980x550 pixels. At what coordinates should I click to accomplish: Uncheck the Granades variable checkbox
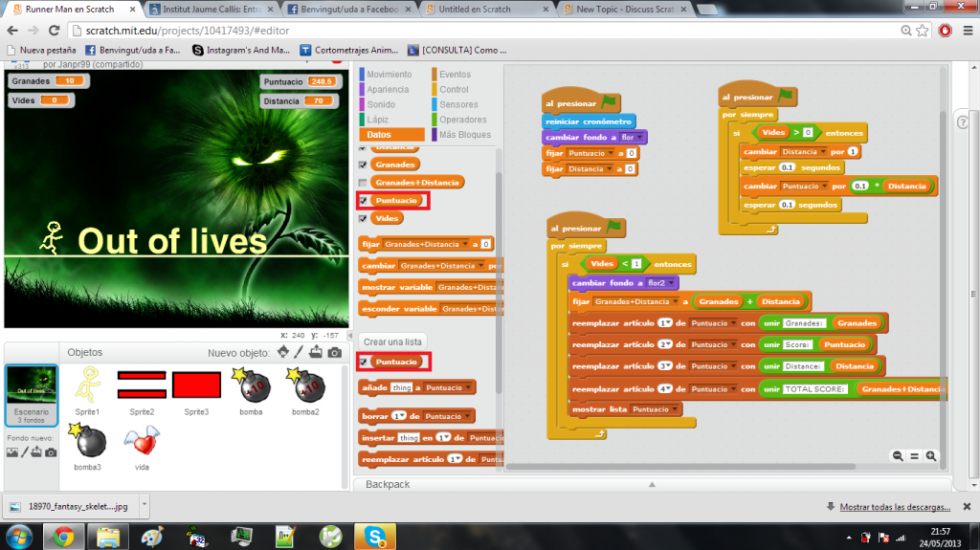(363, 165)
